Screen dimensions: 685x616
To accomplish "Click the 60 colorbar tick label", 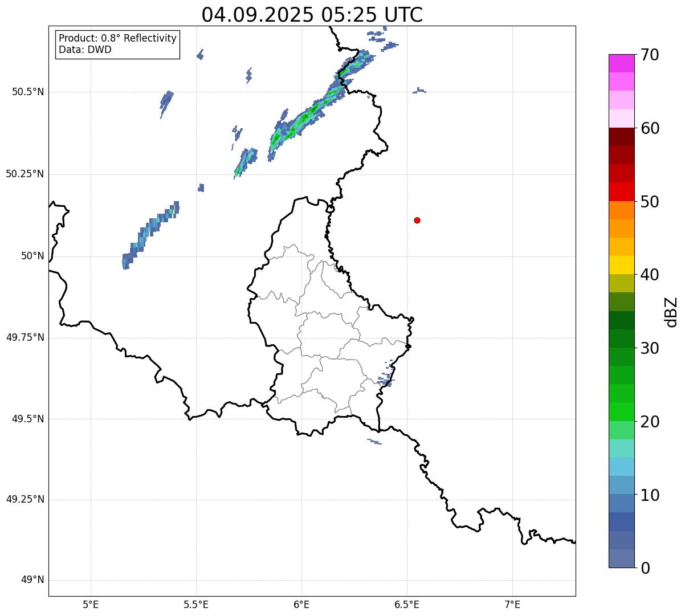I will [650, 128].
